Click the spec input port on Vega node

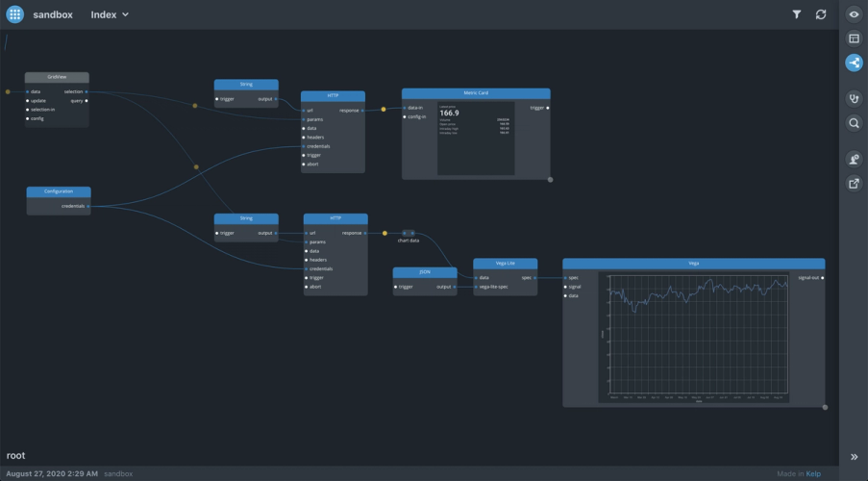[x=566, y=278]
